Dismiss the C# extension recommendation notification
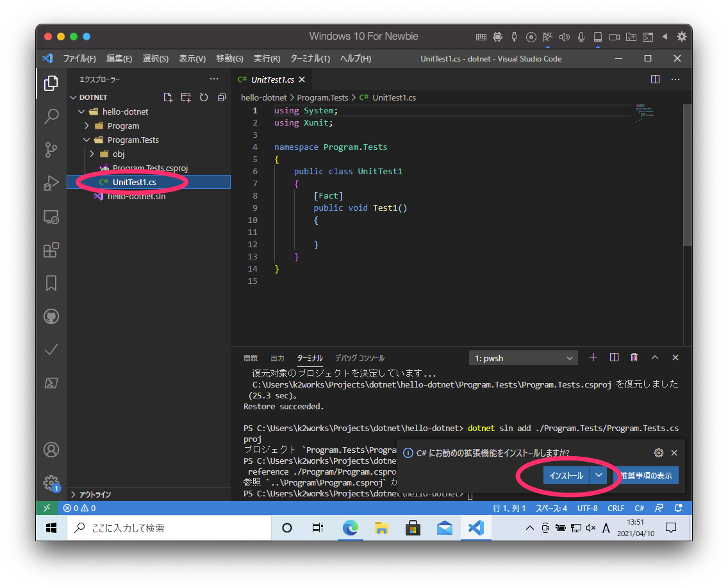 click(x=674, y=453)
